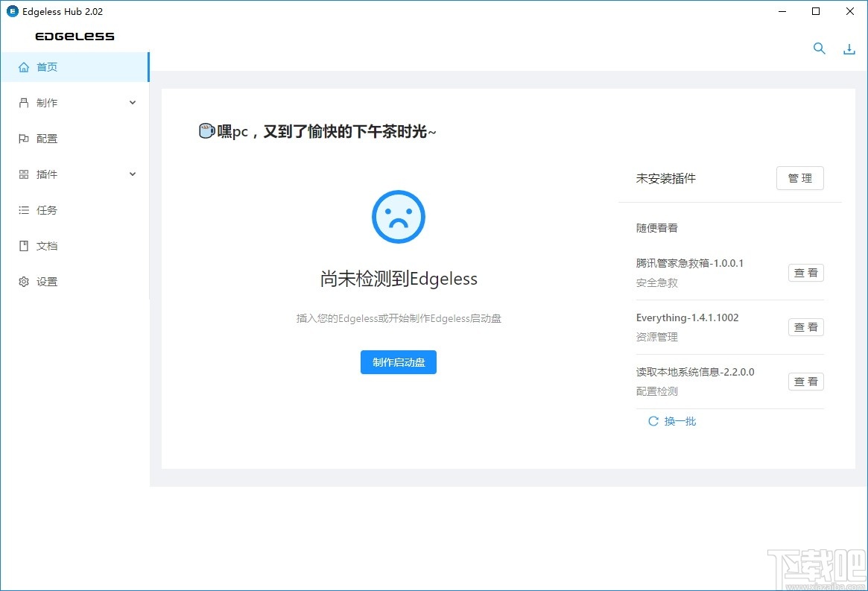
Task: Click the refresh icon next to 换一批
Action: point(653,421)
